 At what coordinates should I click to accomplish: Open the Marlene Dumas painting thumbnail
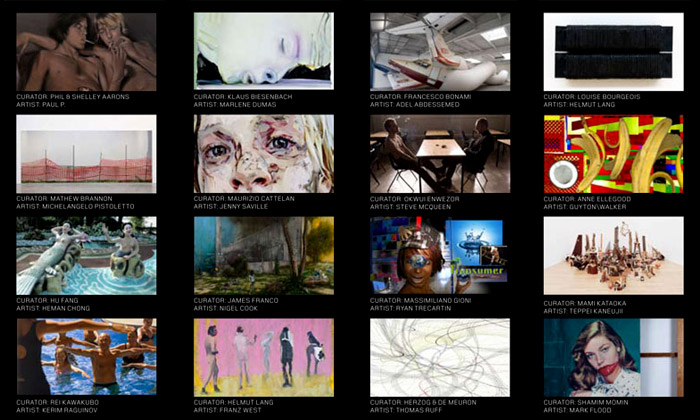point(263,51)
